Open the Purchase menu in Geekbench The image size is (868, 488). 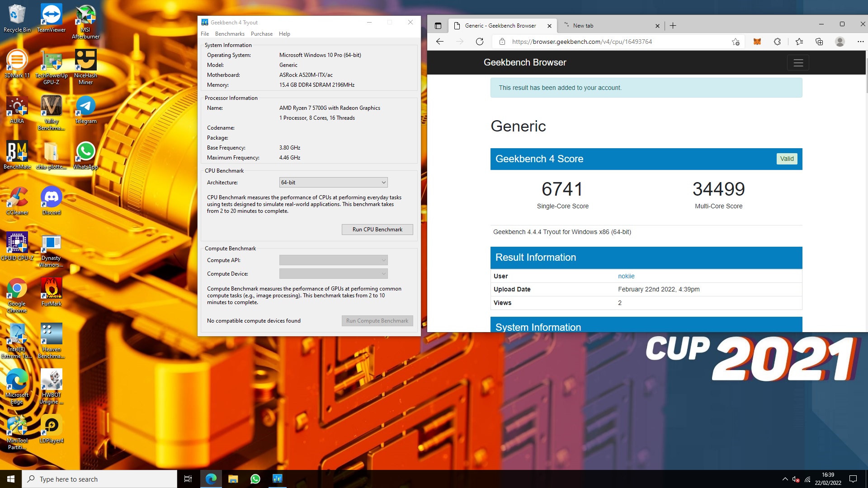(262, 34)
